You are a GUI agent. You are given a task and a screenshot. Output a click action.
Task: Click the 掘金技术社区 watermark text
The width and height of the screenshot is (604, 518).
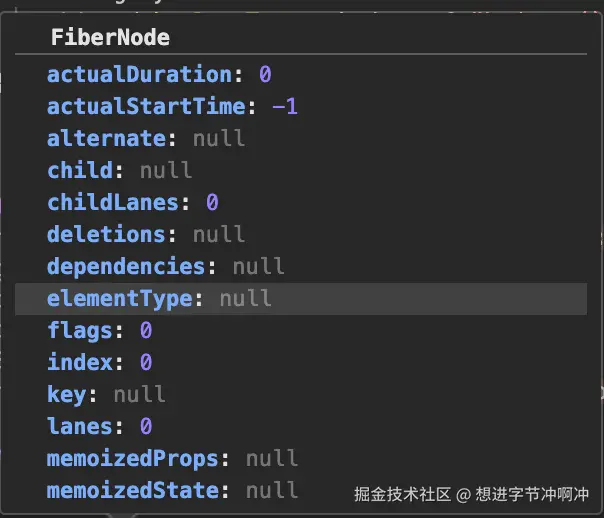pyautogui.click(x=404, y=494)
